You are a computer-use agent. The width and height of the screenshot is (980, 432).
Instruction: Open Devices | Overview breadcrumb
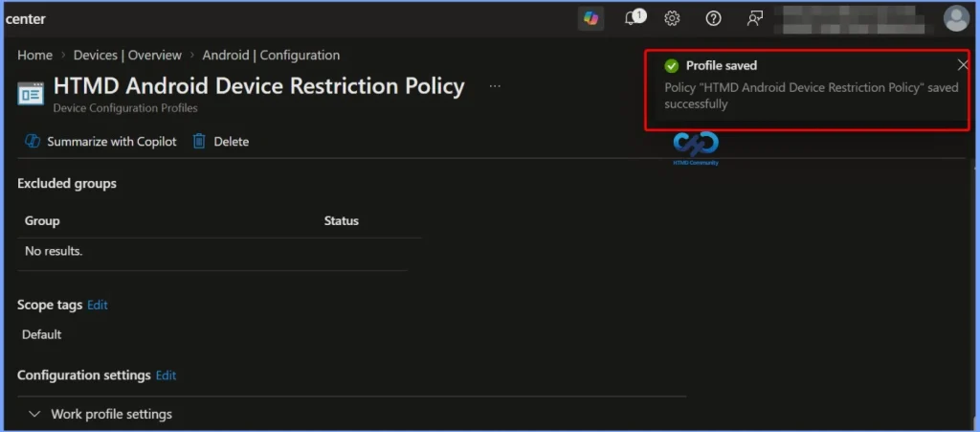coord(127,55)
